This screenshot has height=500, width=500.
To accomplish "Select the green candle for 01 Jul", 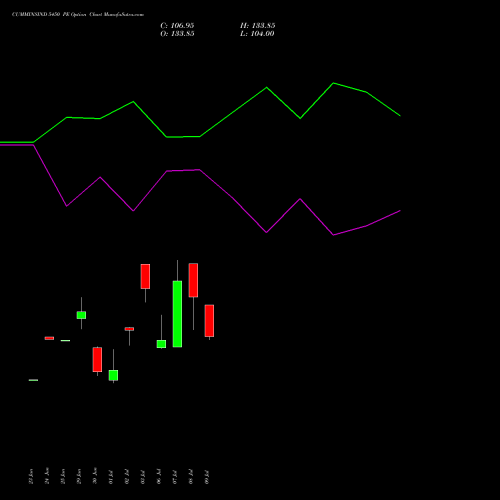I will click(113, 375).
